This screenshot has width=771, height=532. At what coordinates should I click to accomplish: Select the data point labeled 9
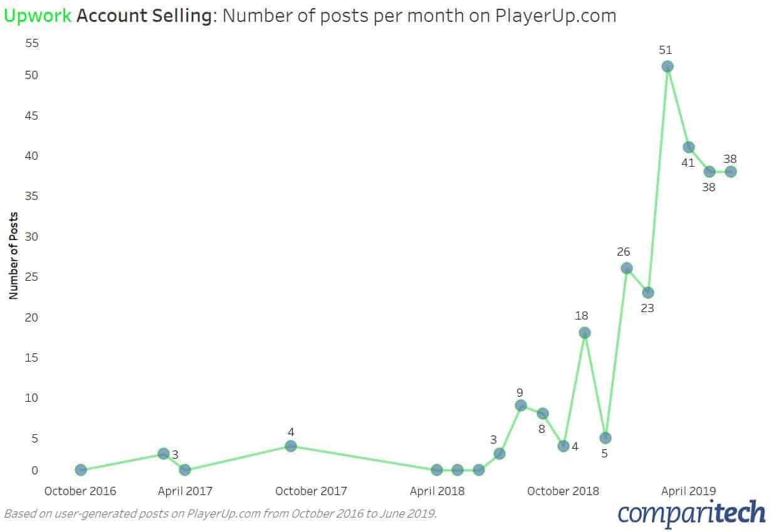pos(520,405)
